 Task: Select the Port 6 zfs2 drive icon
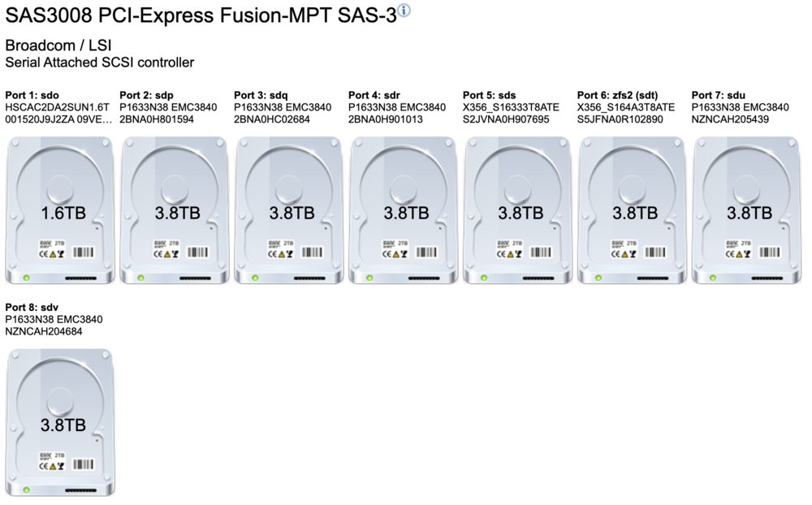coord(633,209)
